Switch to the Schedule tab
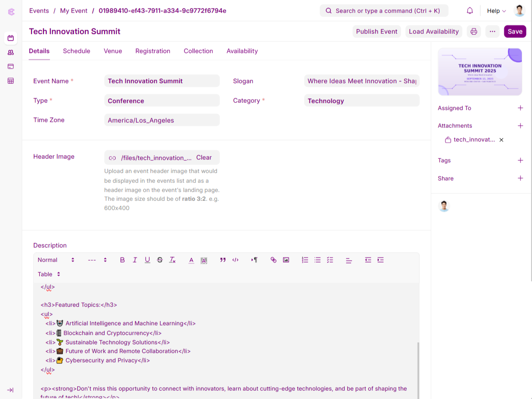 (x=76, y=51)
